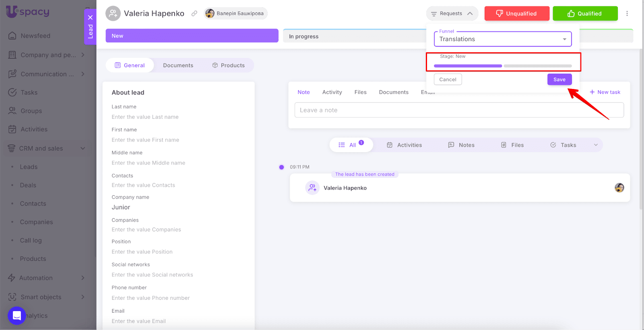Expand the Automation sidebar menu
The image size is (644, 330).
(83, 278)
